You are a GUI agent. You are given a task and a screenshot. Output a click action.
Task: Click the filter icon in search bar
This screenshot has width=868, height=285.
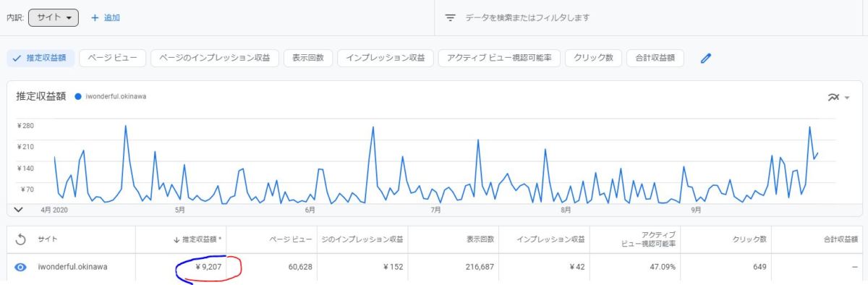[450, 17]
